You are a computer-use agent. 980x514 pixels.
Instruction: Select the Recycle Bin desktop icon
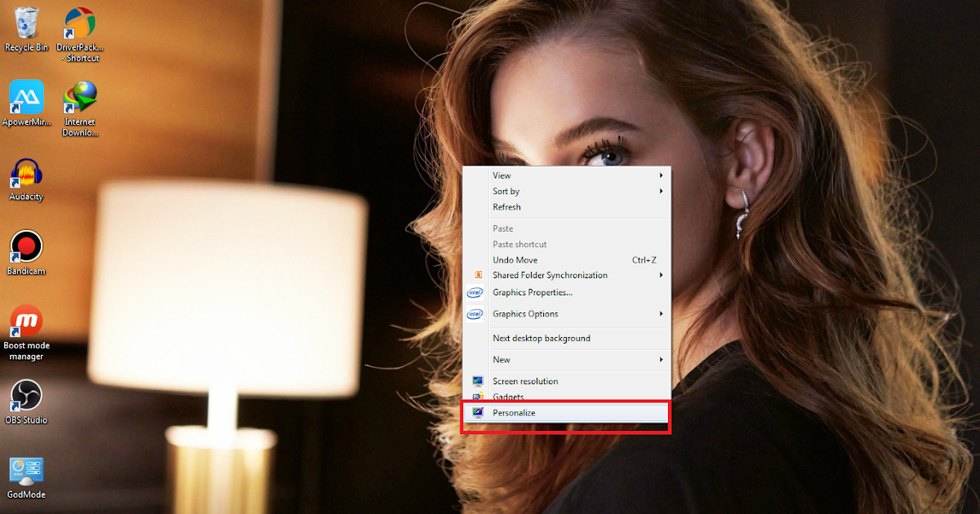pos(26,29)
